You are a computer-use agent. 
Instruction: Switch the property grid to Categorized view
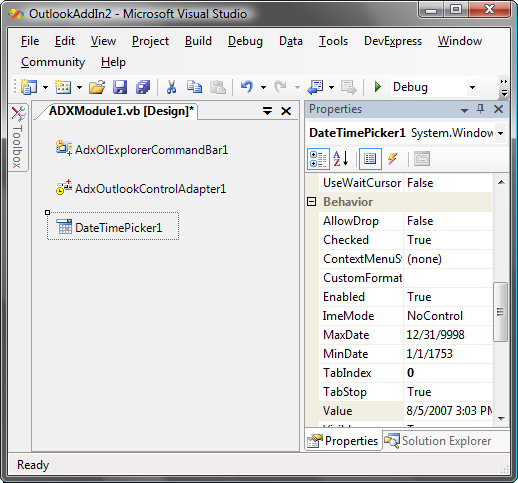click(x=318, y=159)
